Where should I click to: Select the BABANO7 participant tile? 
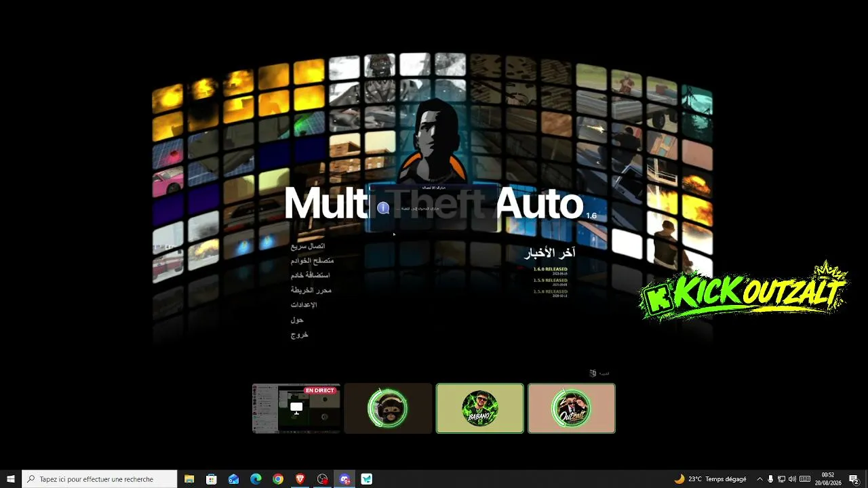480,408
